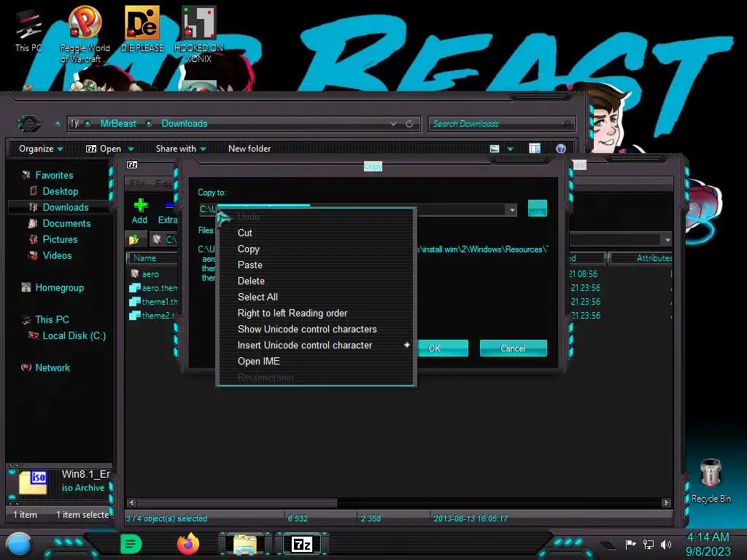Screen dimensions: 747x560
Task: Open Network in navigation pane
Action: [x=53, y=367]
